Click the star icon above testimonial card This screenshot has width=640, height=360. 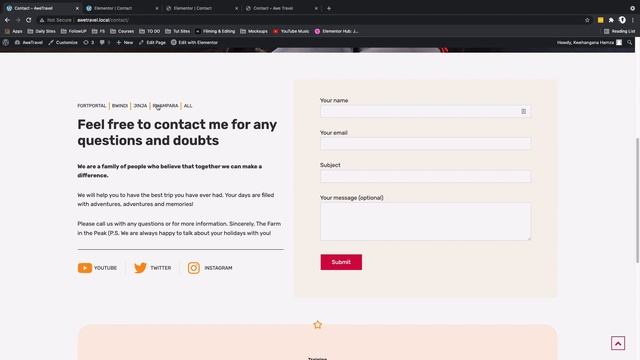click(318, 325)
